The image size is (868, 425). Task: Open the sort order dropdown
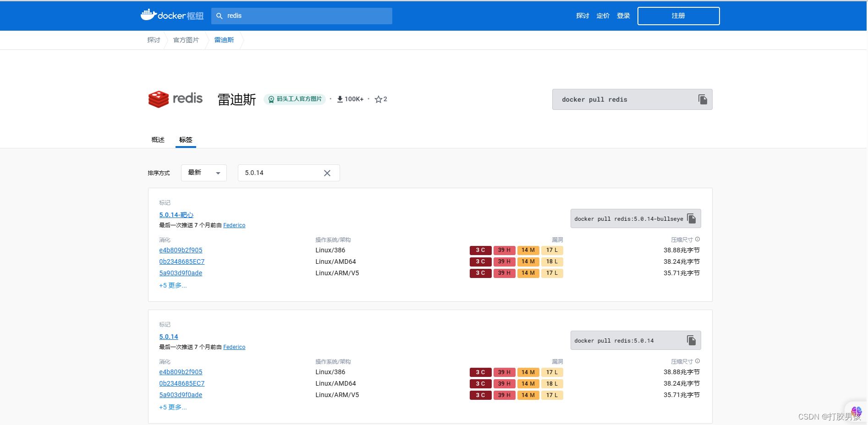[204, 173]
